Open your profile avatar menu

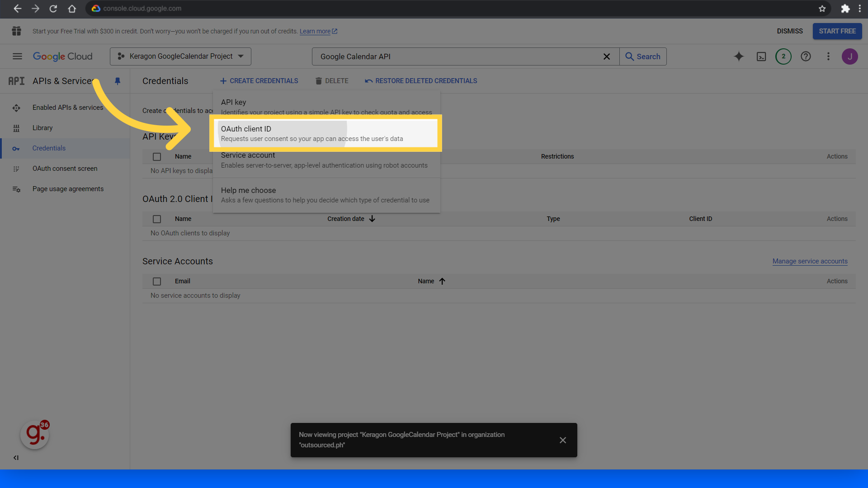pos(850,56)
